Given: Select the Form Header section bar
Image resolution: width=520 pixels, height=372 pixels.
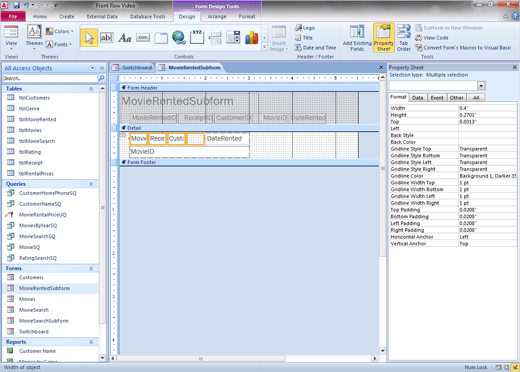Looking at the screenshot, I should click(249, 88).
